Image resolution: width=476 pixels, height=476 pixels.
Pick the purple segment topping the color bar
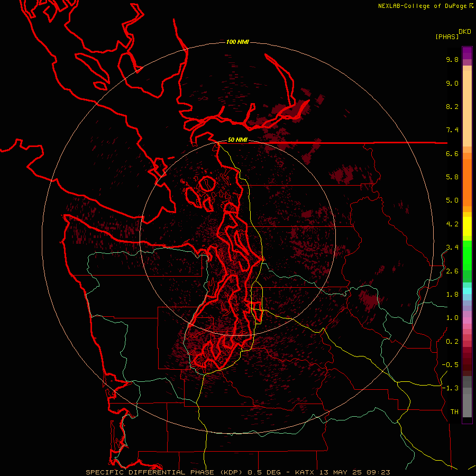467,53
